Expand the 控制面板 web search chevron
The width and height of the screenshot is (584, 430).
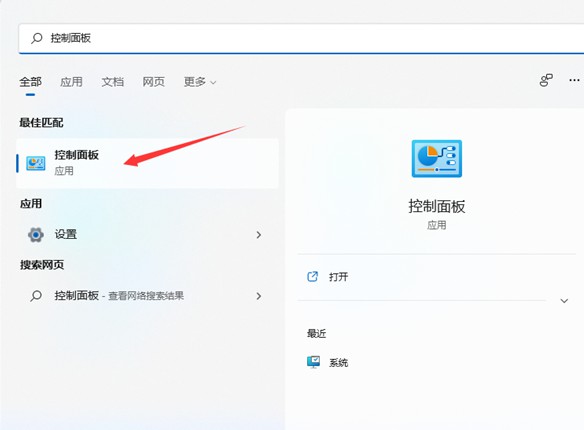[x=259, y=296]
